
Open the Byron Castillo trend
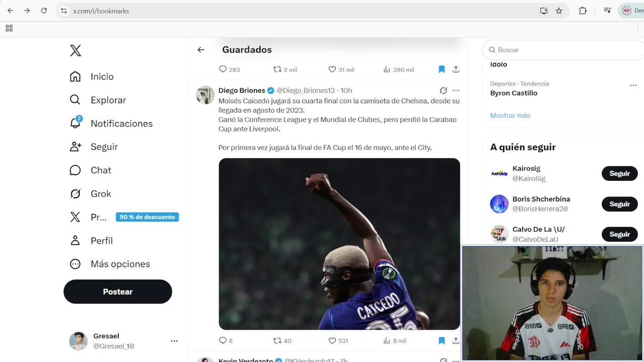[514, 93]
